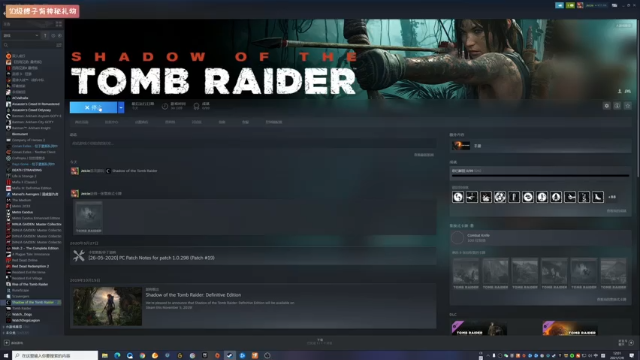Open first achievement badge icon

point(458,197)
